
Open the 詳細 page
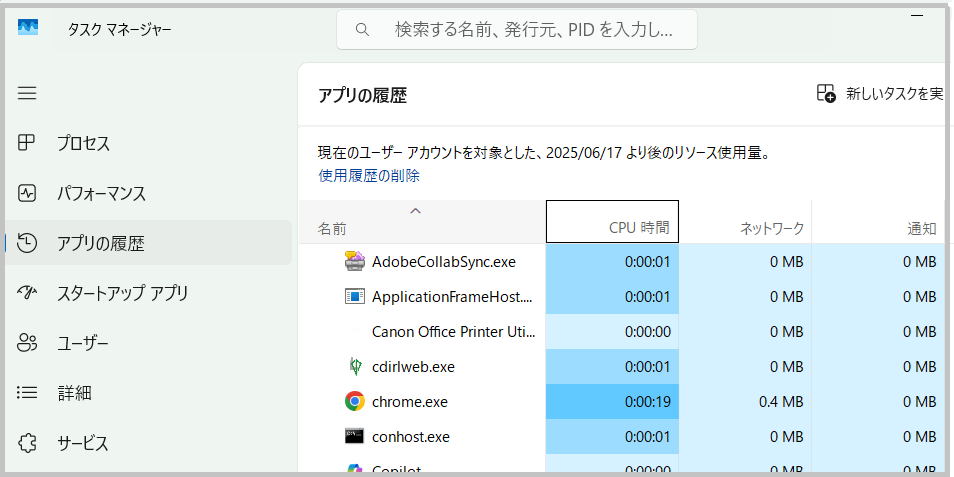(x=148, y=393)
